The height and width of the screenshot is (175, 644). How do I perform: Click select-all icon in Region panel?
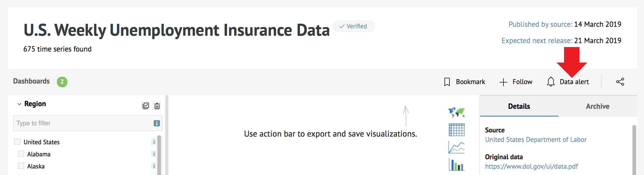click(146, 106)
